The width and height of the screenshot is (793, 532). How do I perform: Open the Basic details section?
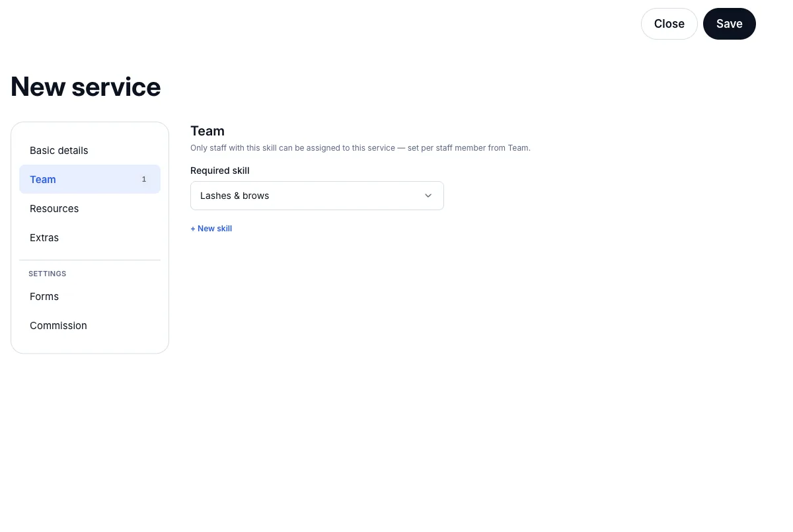click(x=90, y=151)
